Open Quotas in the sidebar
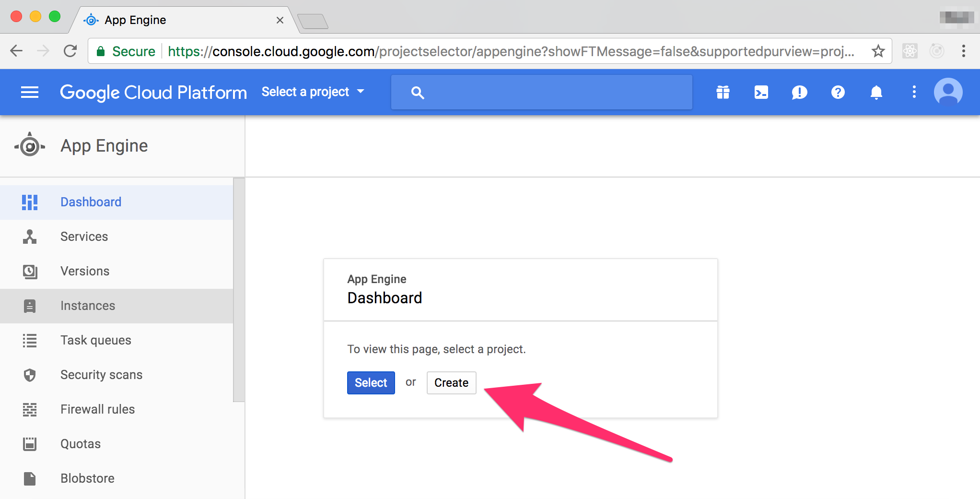The width and height of the screenshot is (980, 499). 117,444
